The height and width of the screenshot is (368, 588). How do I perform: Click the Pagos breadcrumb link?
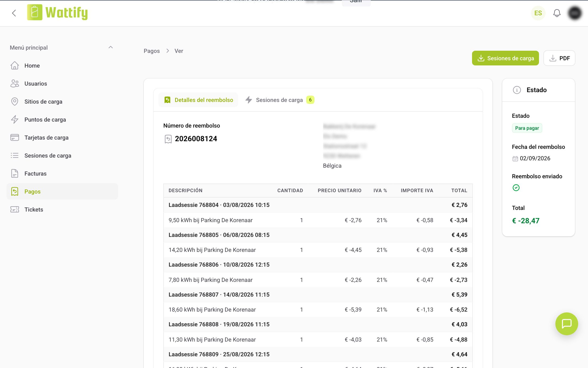(x=152, y=51)
